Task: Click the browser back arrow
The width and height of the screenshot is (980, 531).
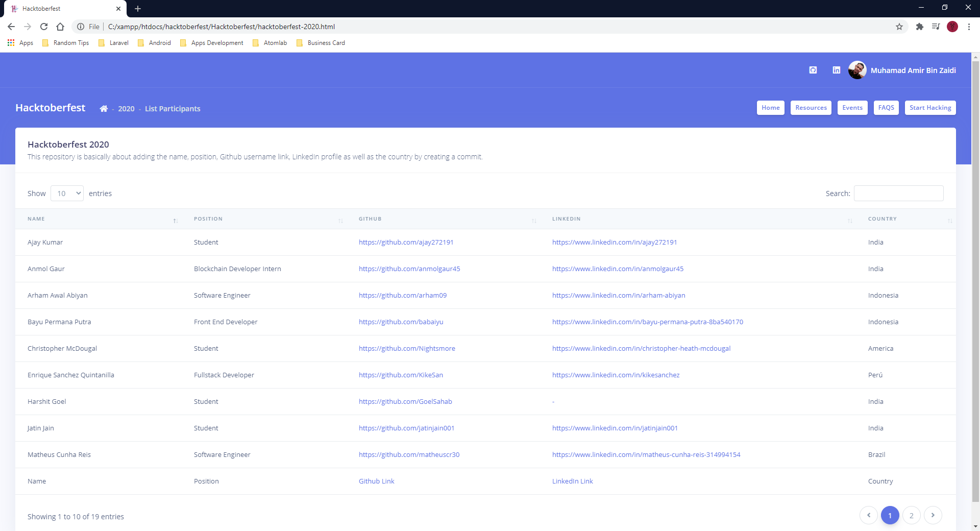Action: pyautogui.click(x=11, y=27)
